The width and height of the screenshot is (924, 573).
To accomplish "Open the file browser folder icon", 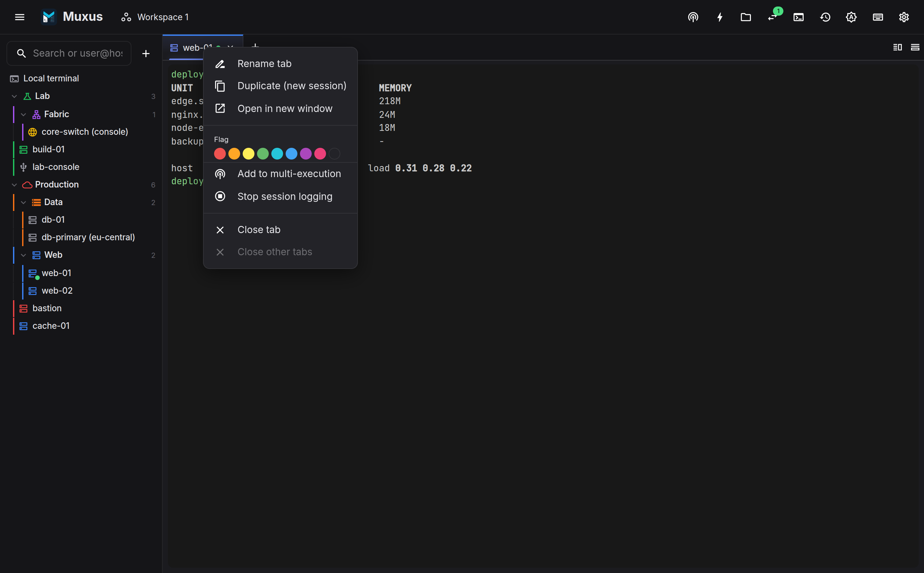I will 746,17.
